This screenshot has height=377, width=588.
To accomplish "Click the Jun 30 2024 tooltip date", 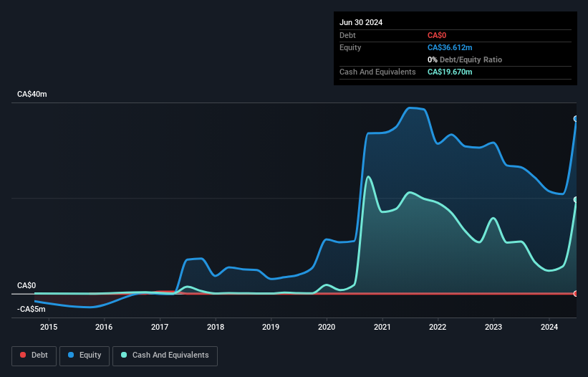I will pyautogui.click(x=361, y=22).
